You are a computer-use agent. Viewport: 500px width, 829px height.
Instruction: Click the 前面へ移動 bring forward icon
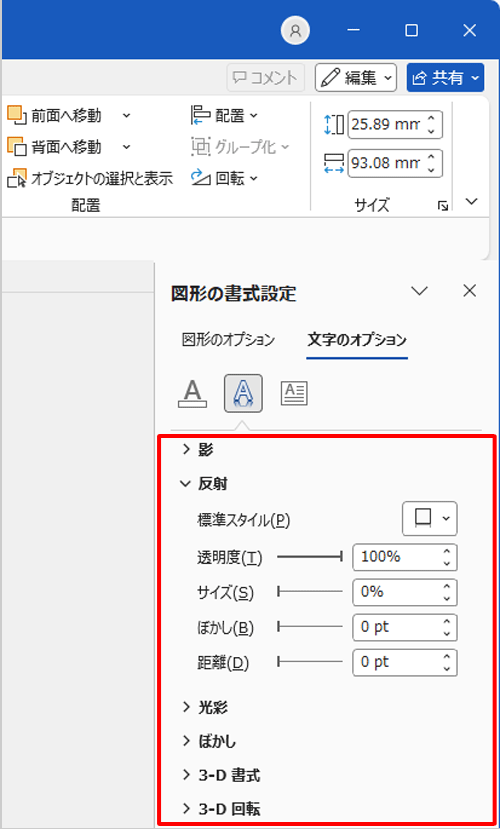17,114
